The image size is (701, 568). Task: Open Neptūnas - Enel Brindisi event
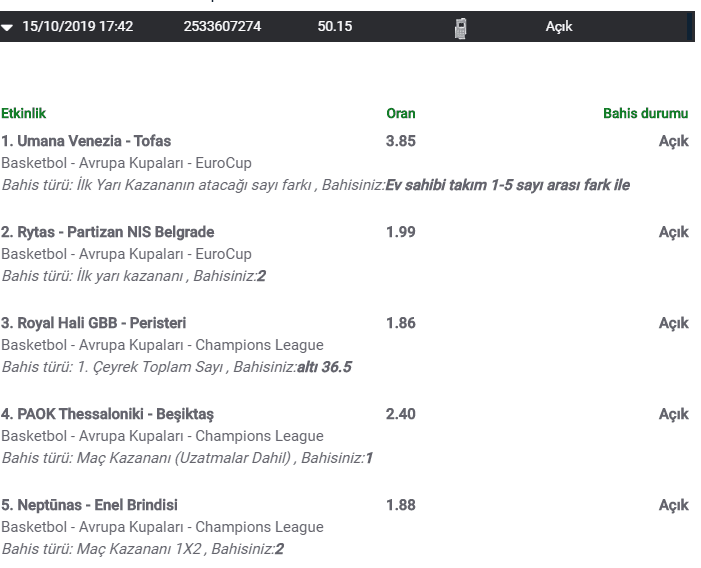(x=89, y=505)
